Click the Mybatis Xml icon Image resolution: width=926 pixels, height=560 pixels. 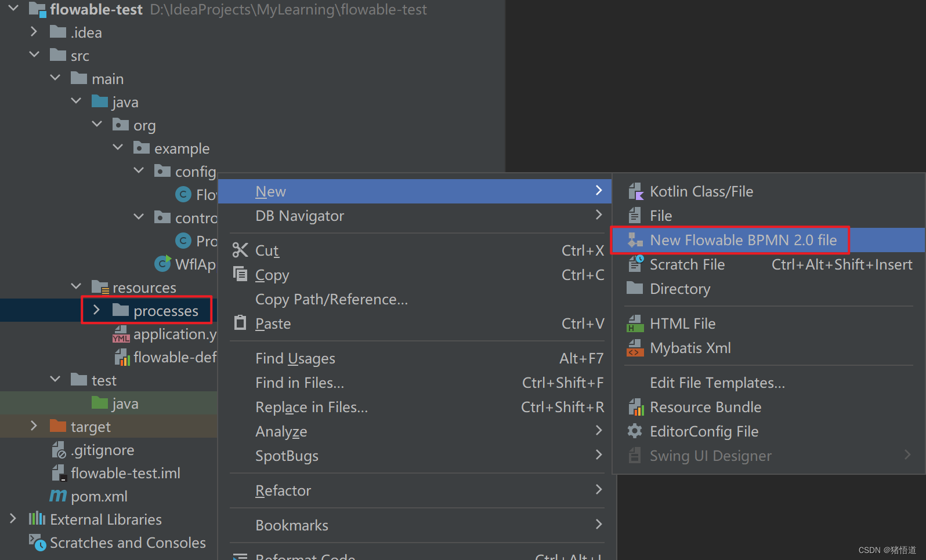[x=635, y=348]
